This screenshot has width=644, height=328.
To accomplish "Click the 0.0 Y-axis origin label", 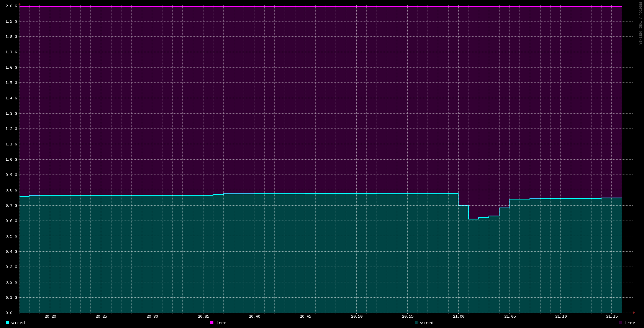I will [x=9, y=313].
